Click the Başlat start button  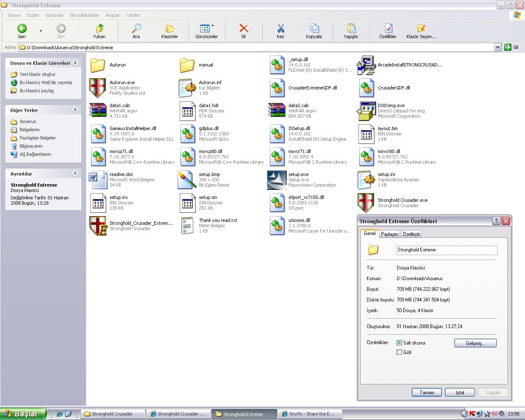[23, 414]
